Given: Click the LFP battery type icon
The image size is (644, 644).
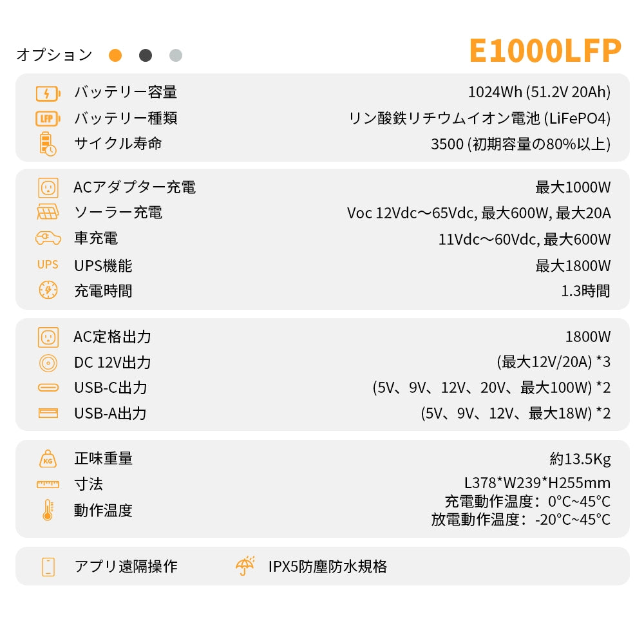Looking at the screenshot, I should (x=48, y=118).
